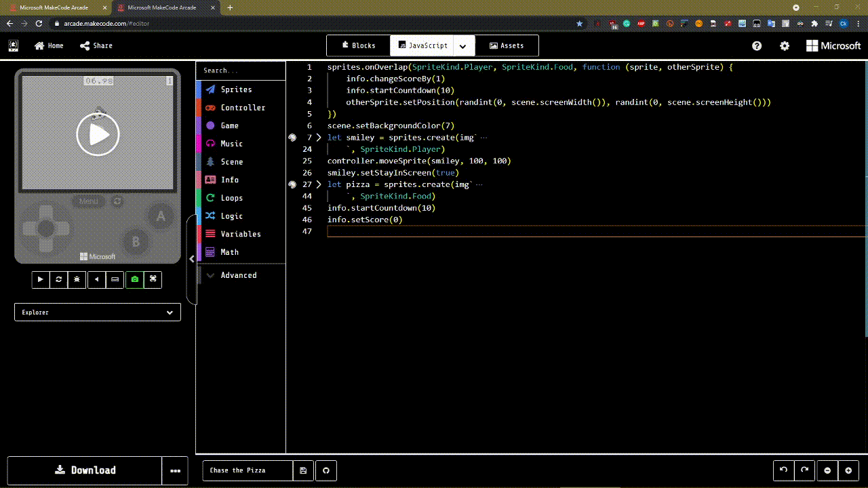Open a new browser tab
This screenshot has height=488, width=868.
pos(230,7)
